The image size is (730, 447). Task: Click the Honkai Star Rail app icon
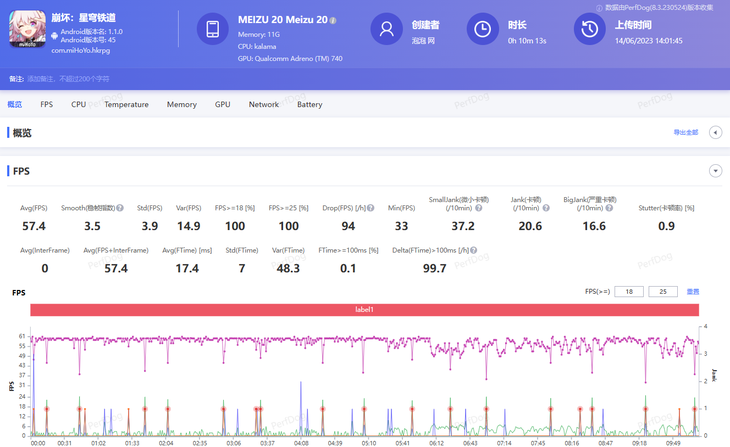click(x=27, y=29)
